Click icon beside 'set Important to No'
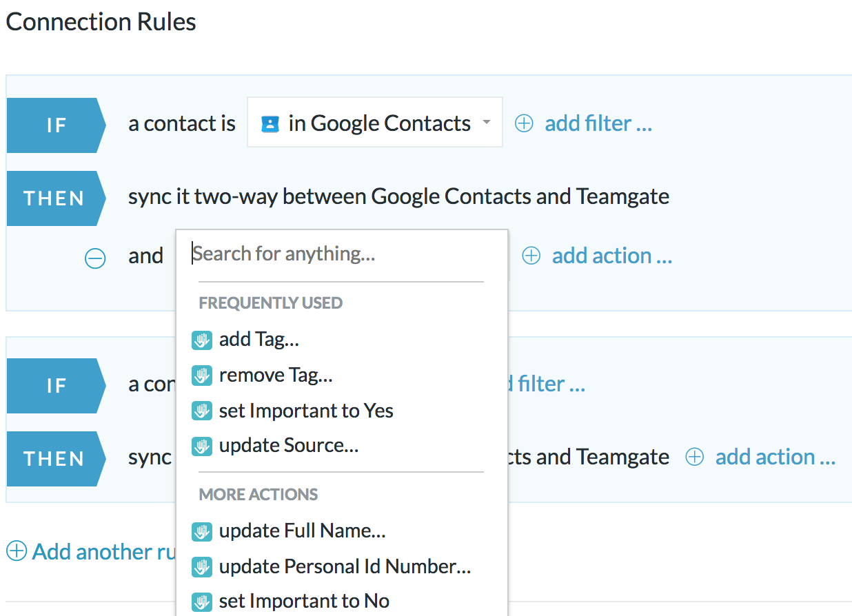This screenshot has height=616, width=852. [201, 602]
